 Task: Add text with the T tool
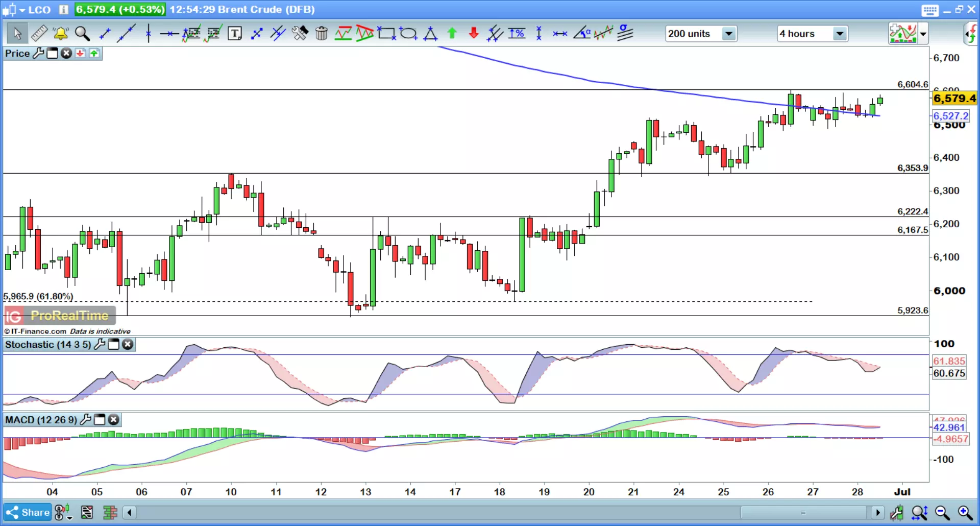(x=234, y=34)
